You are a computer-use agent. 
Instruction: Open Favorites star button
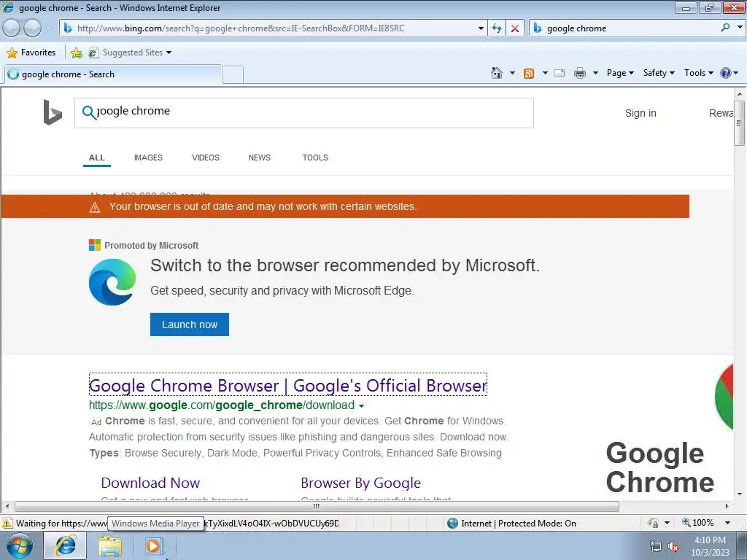point(31,52)
